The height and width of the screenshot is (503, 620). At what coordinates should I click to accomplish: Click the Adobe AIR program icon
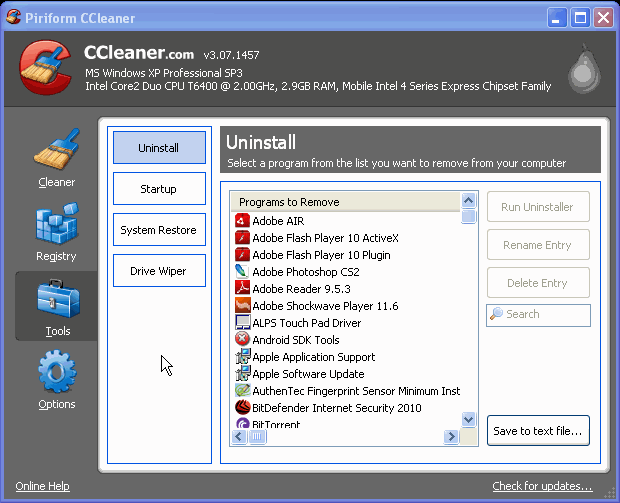click(x=242, y=220)
